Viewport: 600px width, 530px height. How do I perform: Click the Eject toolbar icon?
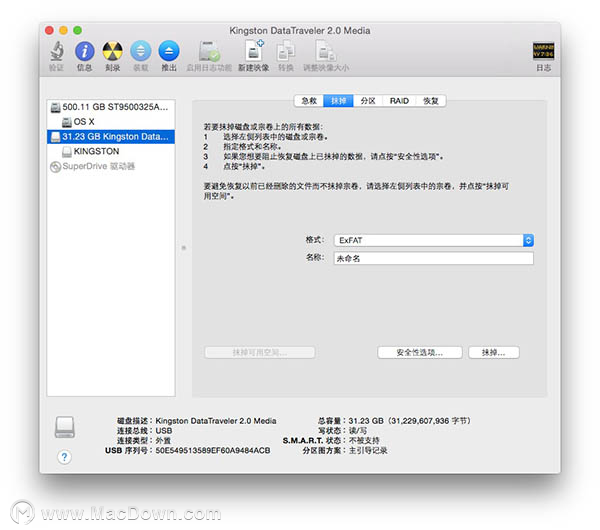(x=169, y=51)
